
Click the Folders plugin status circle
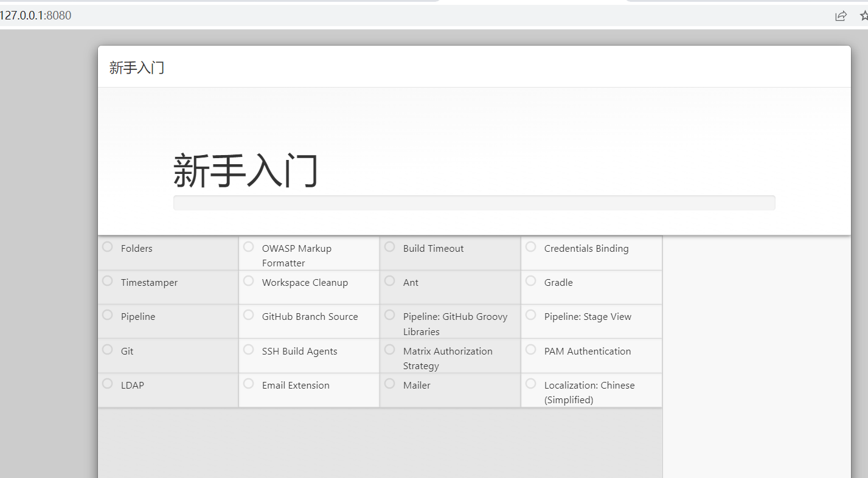pos(108,247)
